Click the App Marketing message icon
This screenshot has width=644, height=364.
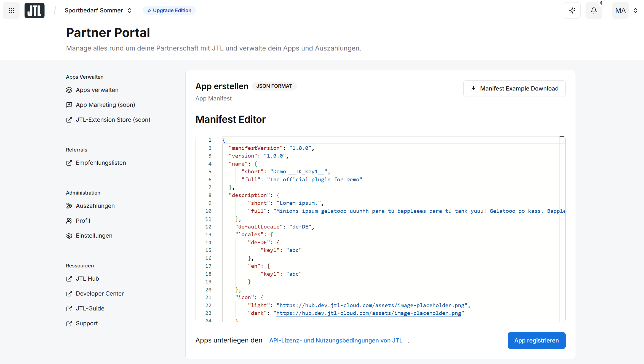click(69, 105)
